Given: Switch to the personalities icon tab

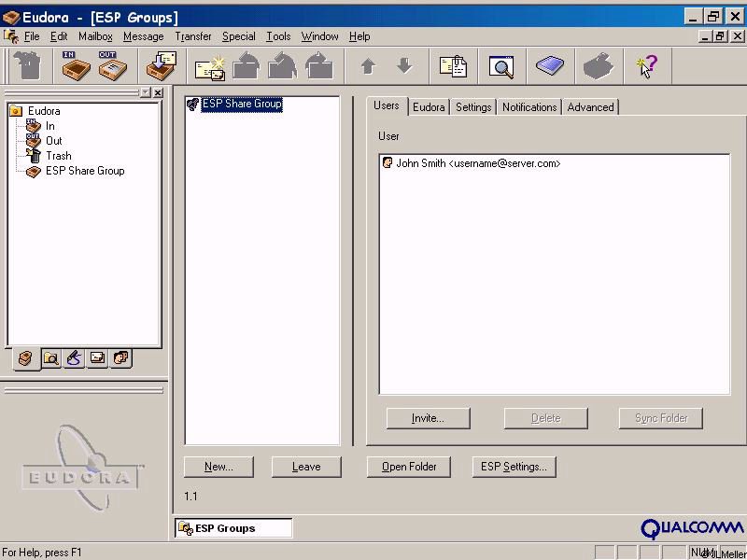Looking at the screenshot, I should [x=120, y=358].
